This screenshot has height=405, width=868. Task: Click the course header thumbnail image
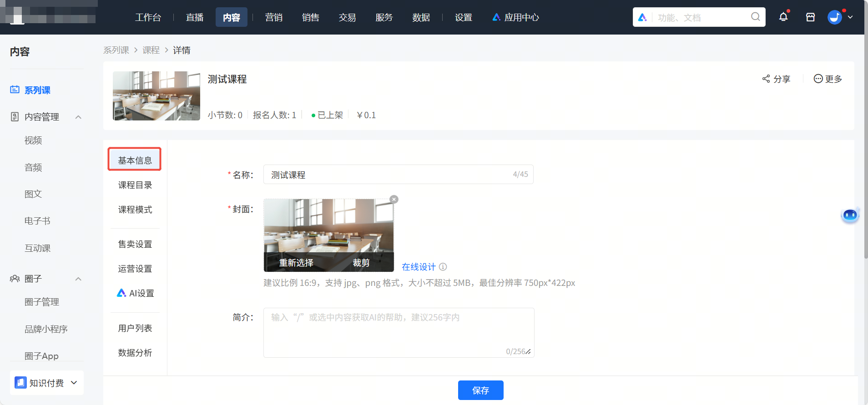[x=156, y=96]
